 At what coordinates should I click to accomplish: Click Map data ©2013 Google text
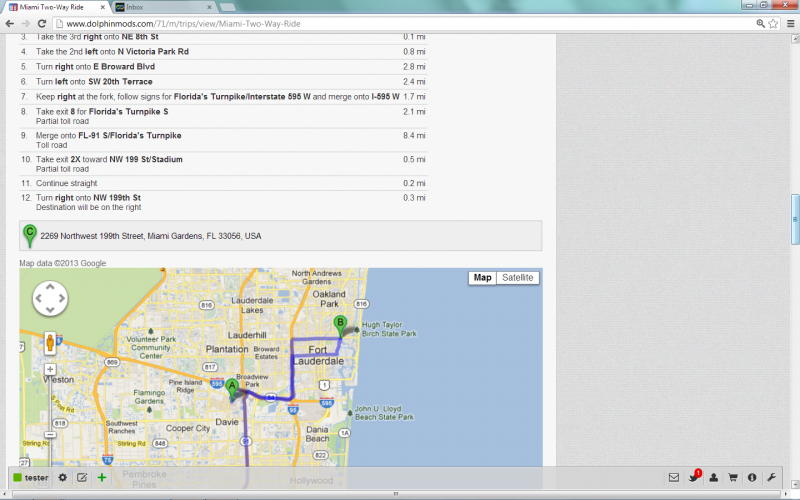(63, 263)
